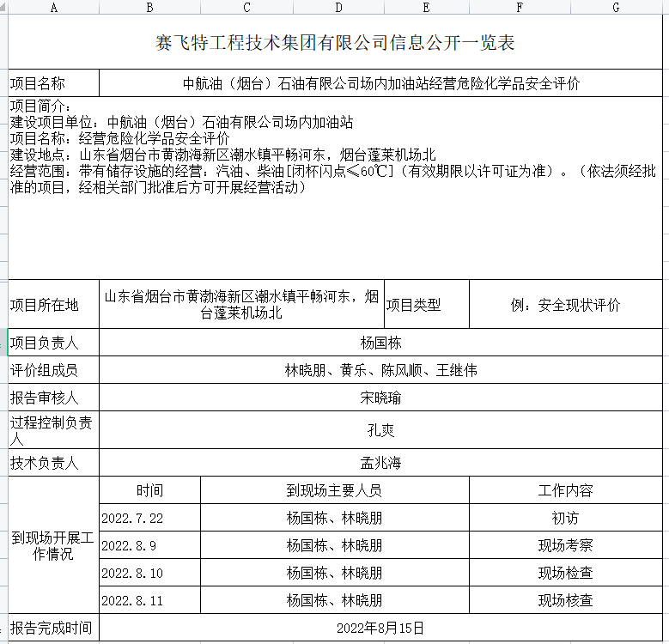Select the 到现场开展工作情况 label cell
Image resolution: width=669 pixels, height=644 pixels.
(54, 545)
